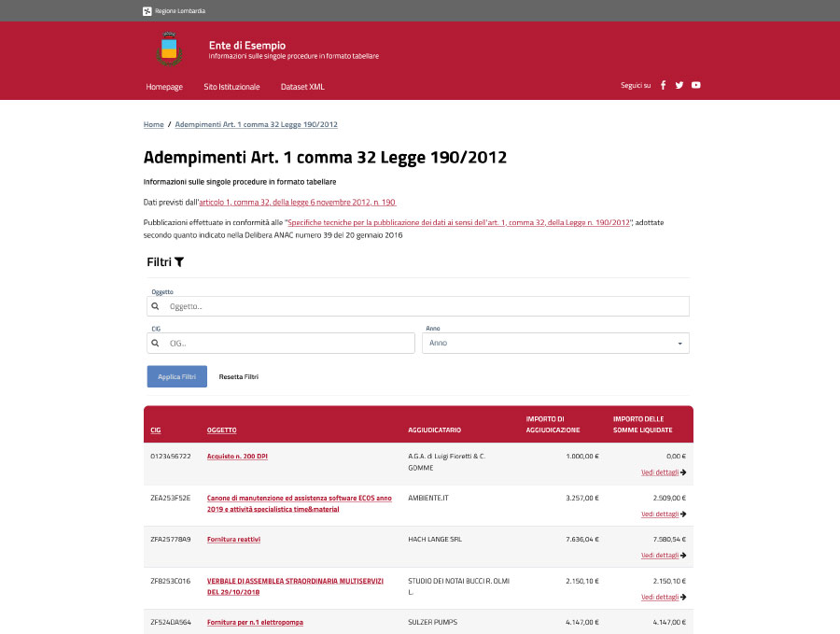Screen dimensions: 840x634
Task: Click Vedi dettagli for row ZEA253F52E
Action: point(660,514)
